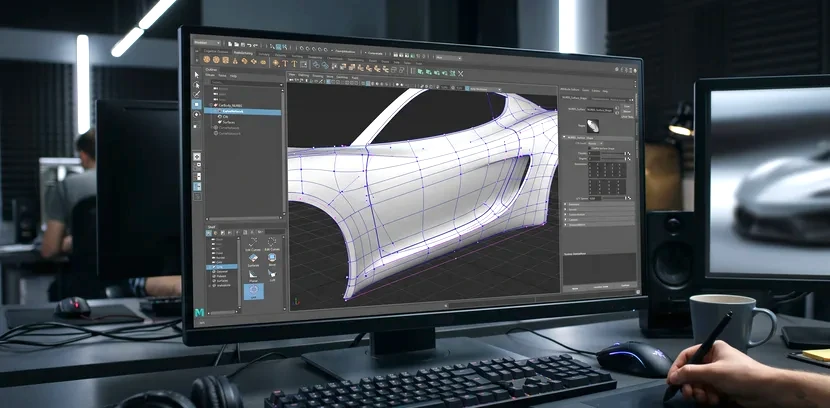Click the orange cone shelf icon

coord(235,61)
